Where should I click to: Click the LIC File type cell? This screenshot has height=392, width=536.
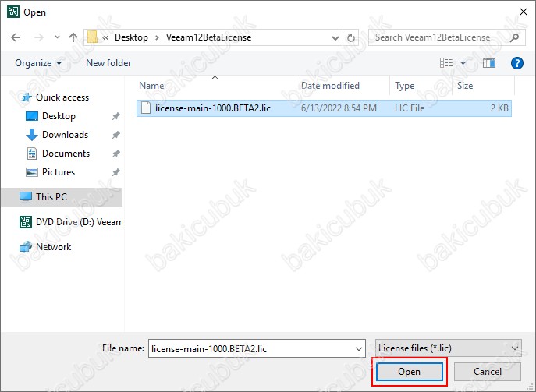click(x=410, y=108)
